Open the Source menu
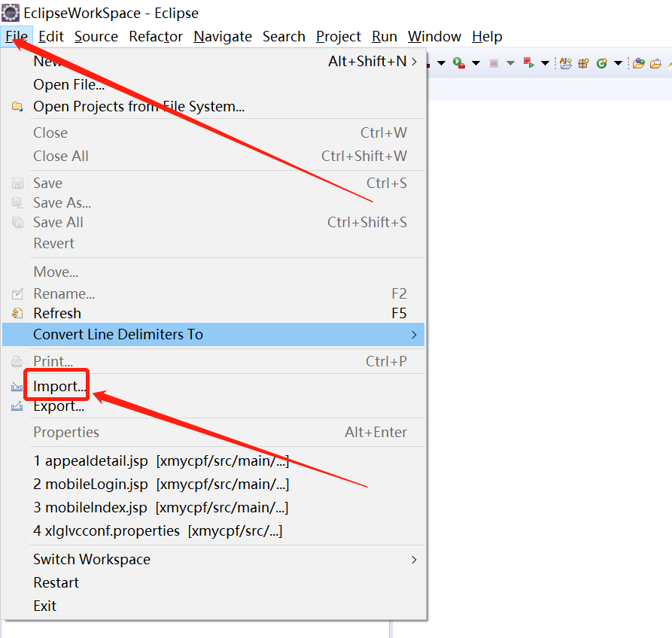Viewport: 672px width, 638px height. coord(96,36)
